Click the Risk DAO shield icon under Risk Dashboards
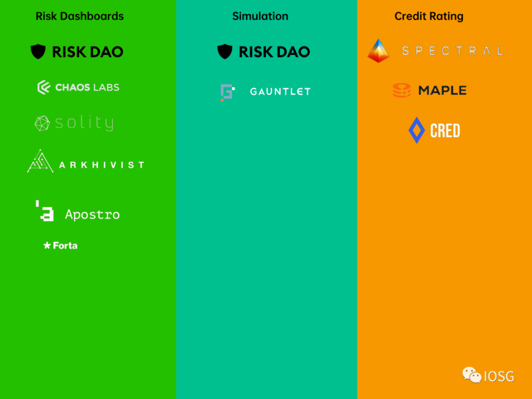 click(38, 51)
